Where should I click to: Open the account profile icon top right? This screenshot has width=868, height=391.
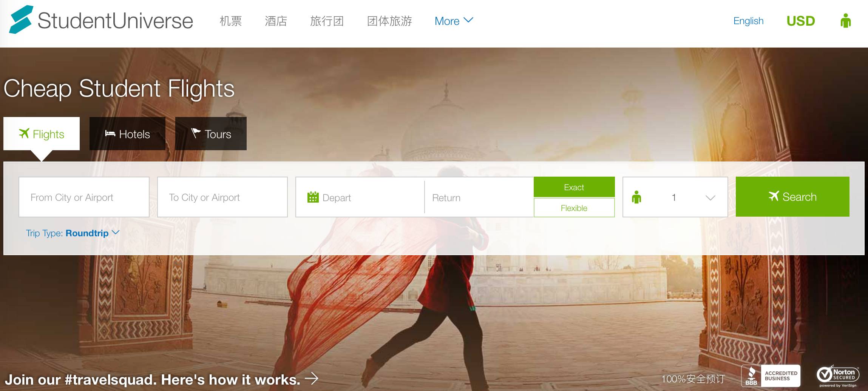[845, 21]
